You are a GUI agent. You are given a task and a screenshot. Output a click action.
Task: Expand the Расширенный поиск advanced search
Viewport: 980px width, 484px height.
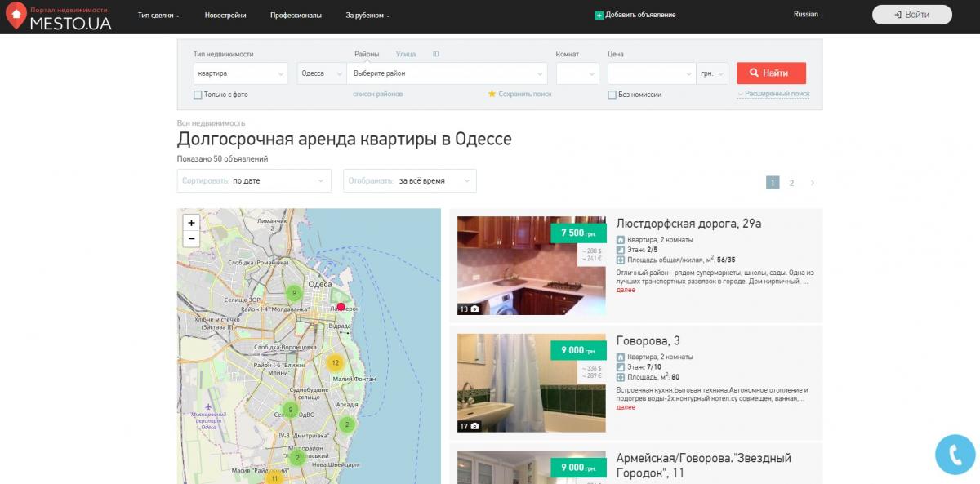(x=773, y=94)
